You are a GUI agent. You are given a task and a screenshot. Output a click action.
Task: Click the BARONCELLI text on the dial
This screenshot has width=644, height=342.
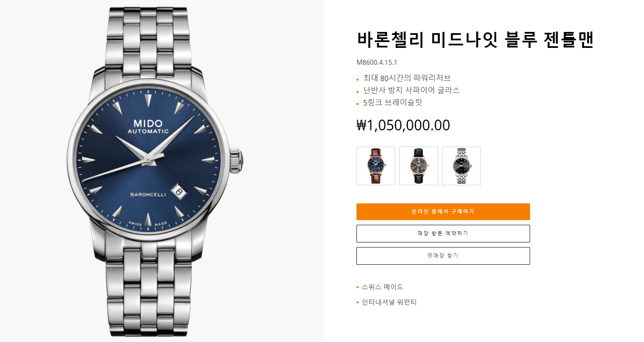tap(148, 195)
